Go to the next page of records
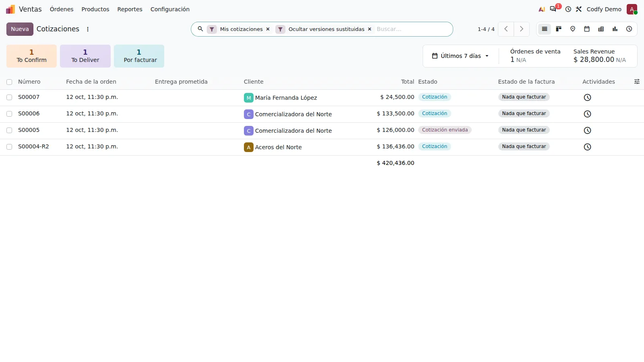Viewport: 644px width, 362px height. pos(522,29)
